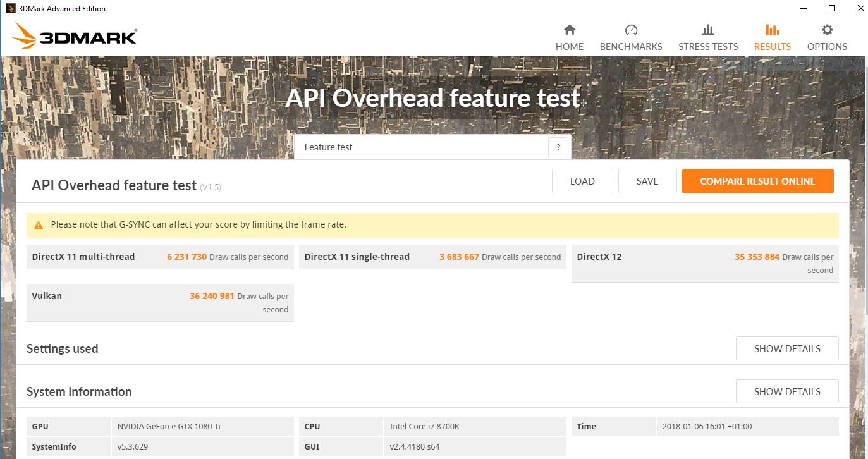Click the DirectX 11 single-thread label

point(357,257)
